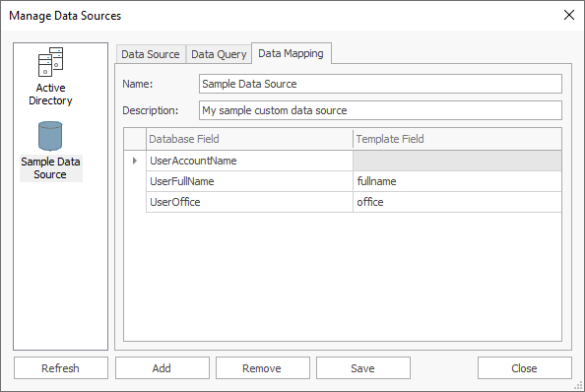
Task: Select the UserFullName database field cell
Action: 249,181
